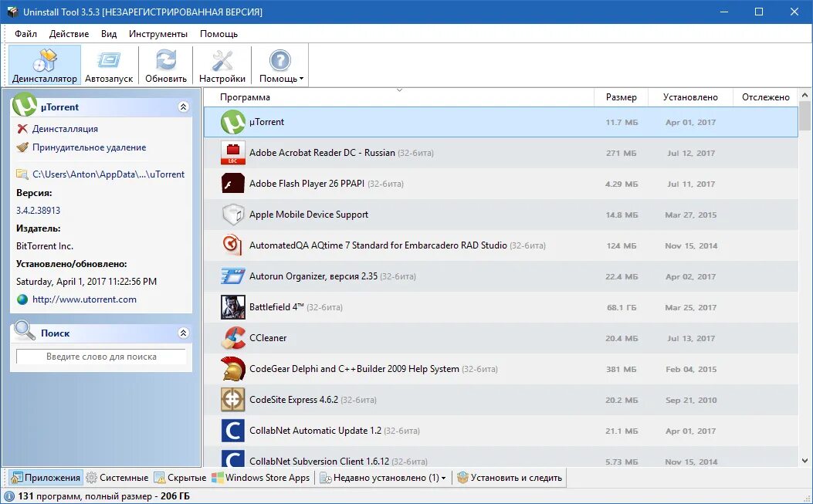
Task: Open the http://www.utorrent.com link
Action: pos(84,299)
